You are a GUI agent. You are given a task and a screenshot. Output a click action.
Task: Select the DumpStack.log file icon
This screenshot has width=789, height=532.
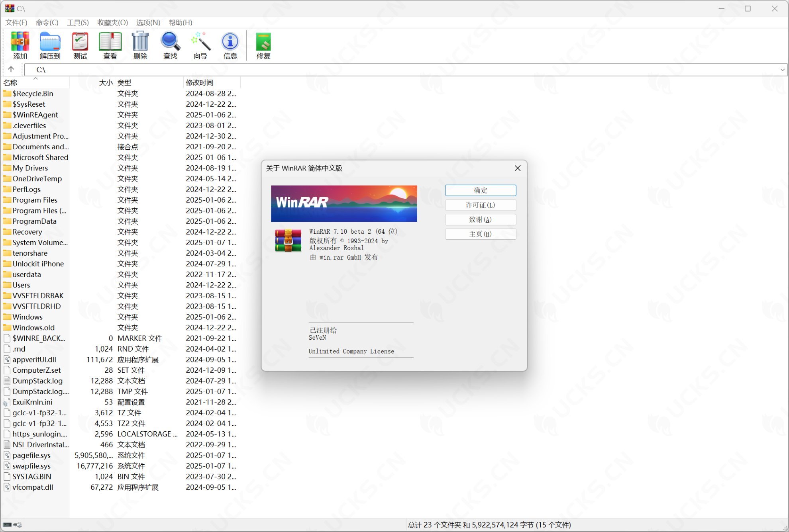[7, 381]
